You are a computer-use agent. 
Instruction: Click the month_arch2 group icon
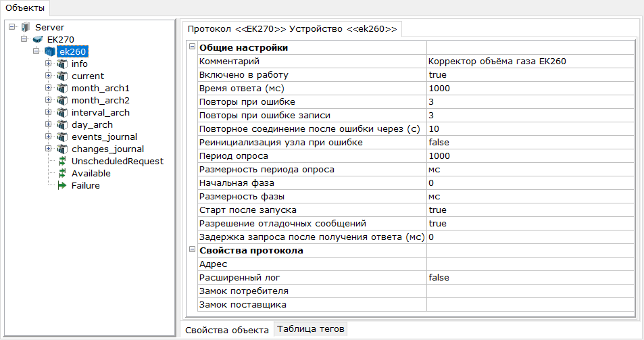click(x=62, y=100)
